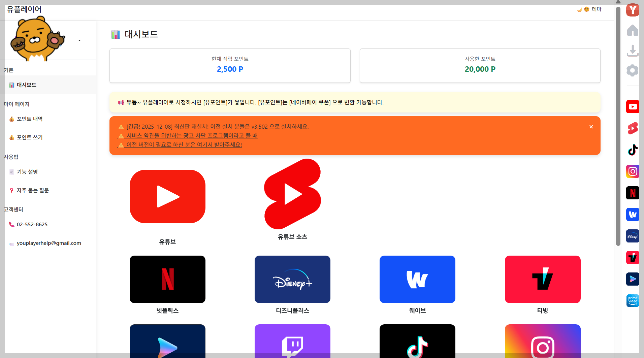The height and width of the screenshot is (358, 644).
Task: Launch the Coupang Play tile in grid
Action: click(x=167, y=341)
